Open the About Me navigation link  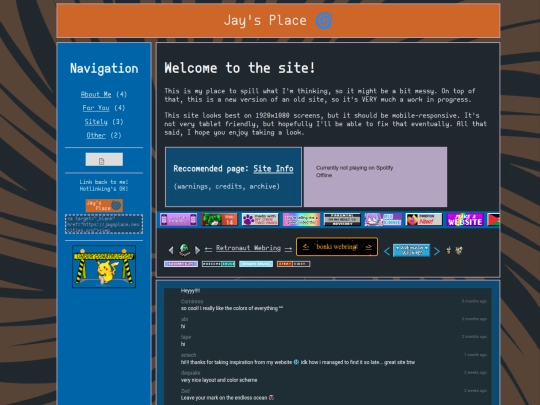[96, 94]
